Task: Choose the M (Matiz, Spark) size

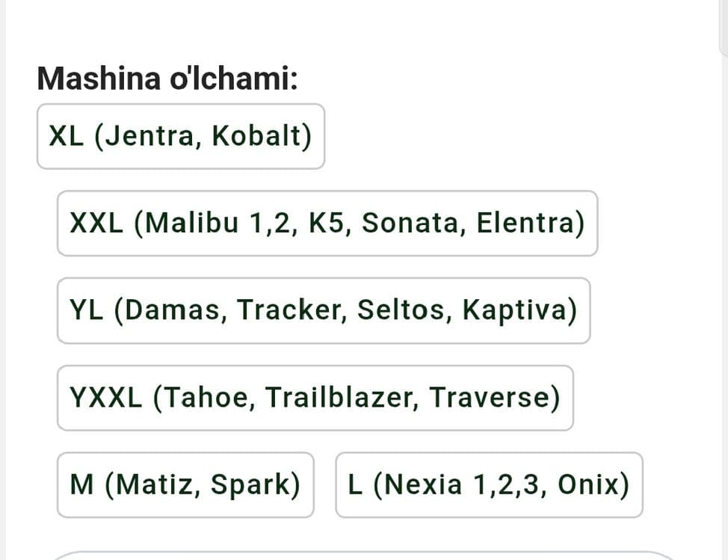Action: click(185, 484)
